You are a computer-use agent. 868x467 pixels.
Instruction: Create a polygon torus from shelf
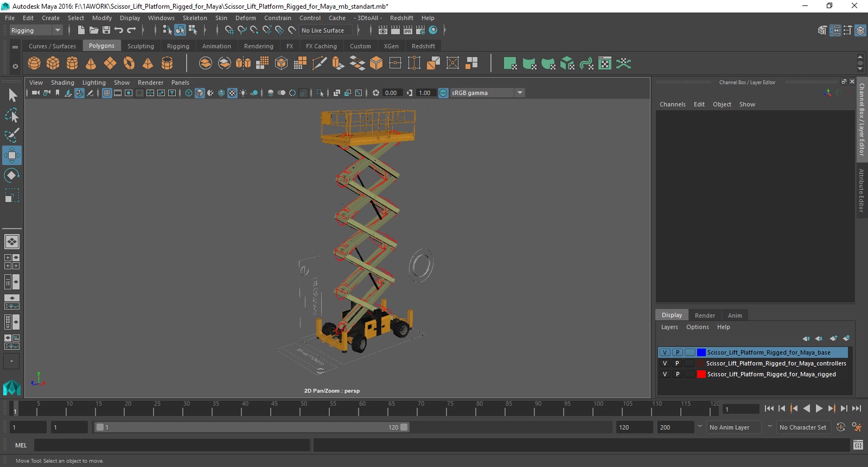pos(129,64)
